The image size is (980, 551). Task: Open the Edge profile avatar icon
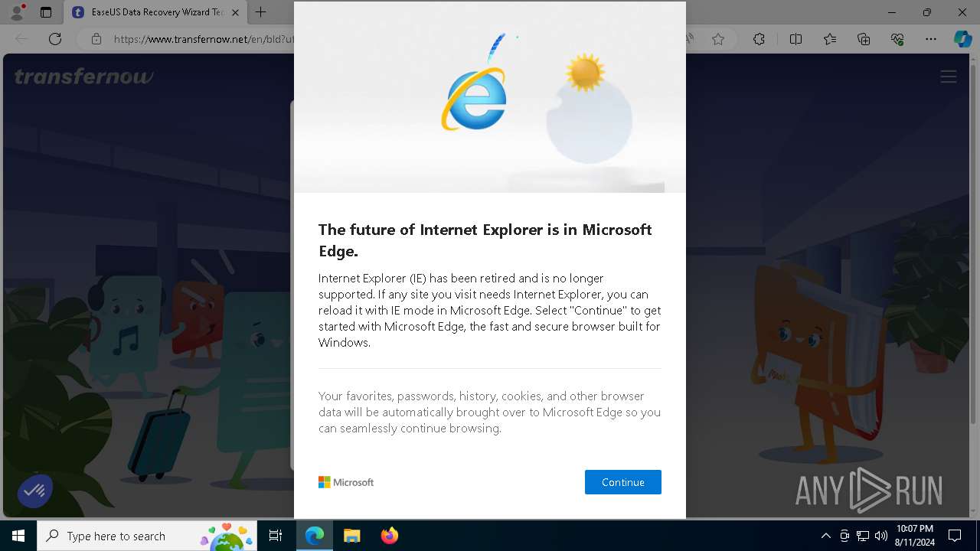point(17,12)
